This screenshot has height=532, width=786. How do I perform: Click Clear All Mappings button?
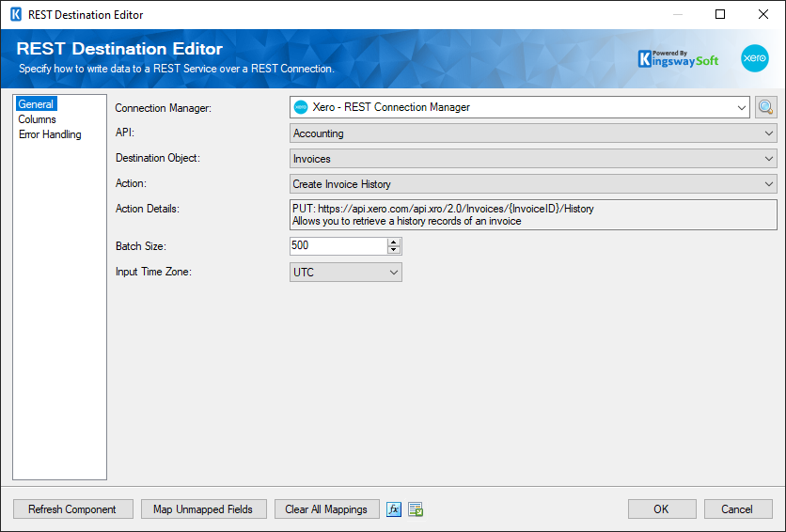(327, 509)
